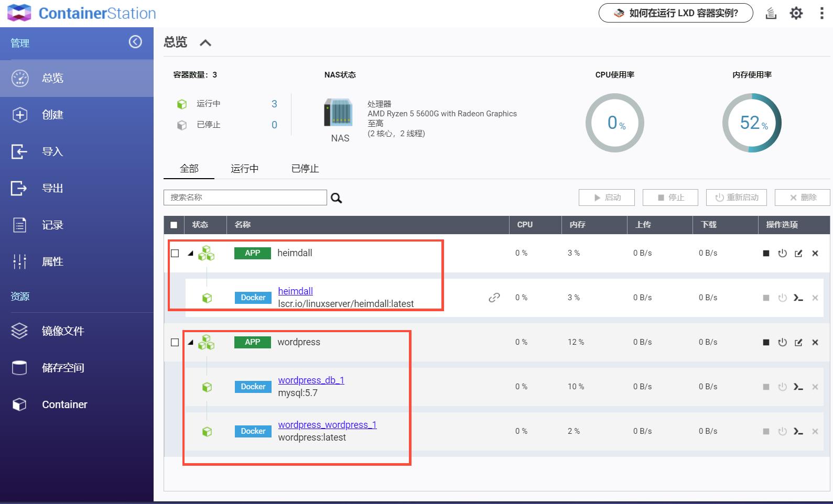
Task: Open settings gear icon
Action: tap(796, 13)
